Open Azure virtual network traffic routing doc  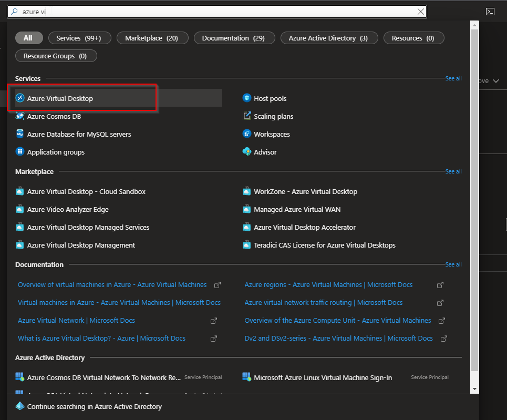click(323, 303)
